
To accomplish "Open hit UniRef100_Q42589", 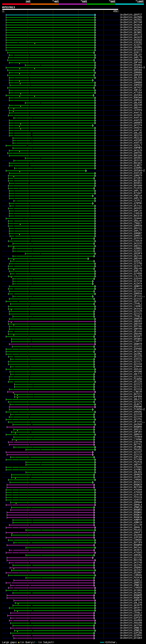I will [131, 17].
